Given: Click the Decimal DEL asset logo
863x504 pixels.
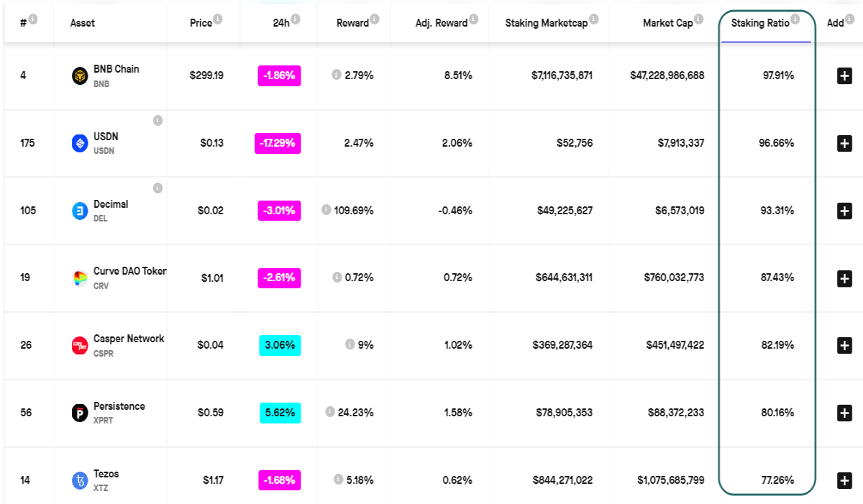Looking at the screenshot, I should pos(80,211).
